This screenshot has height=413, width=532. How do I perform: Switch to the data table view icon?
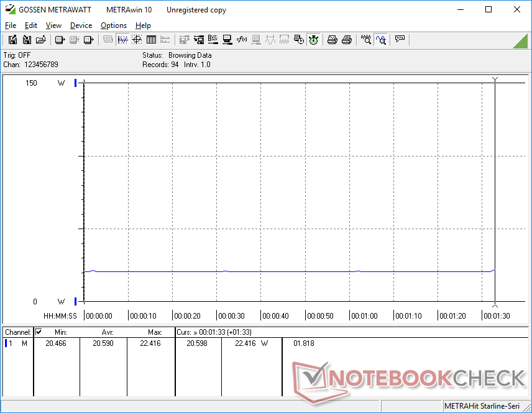(151, 40)
